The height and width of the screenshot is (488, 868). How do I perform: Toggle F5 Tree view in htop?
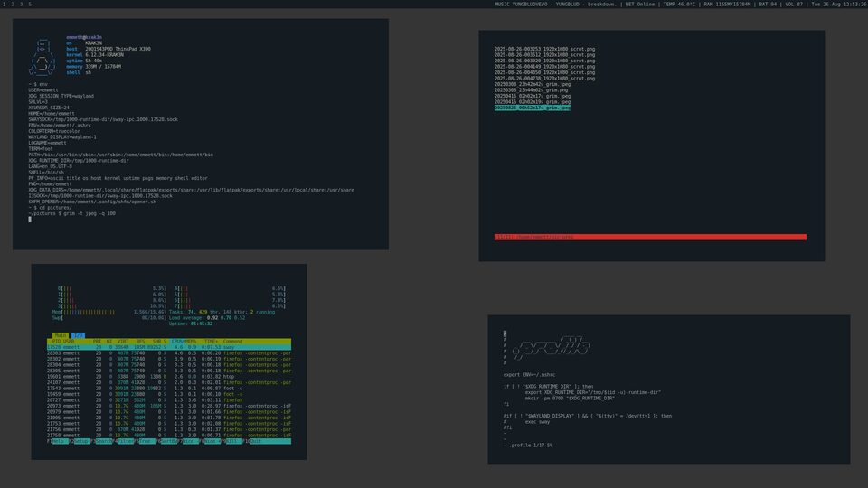(x=146, y=441)
